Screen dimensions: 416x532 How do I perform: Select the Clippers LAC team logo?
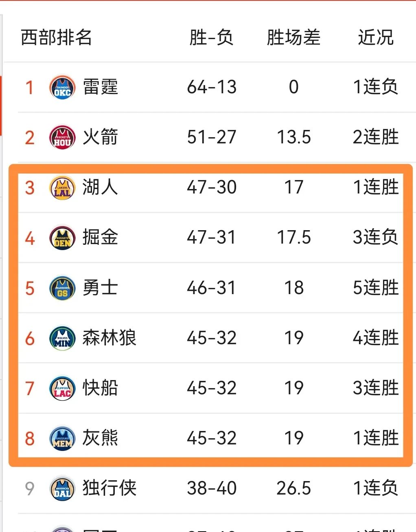[62, 388]
